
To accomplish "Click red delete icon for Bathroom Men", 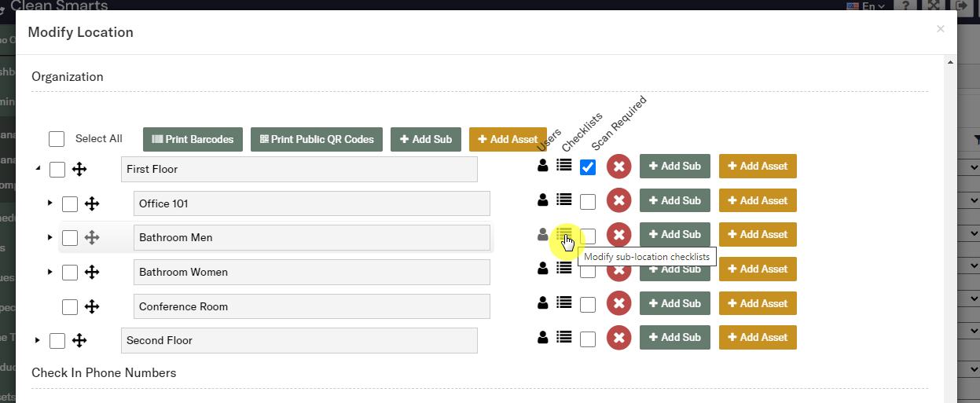I will click(x=618, y=234).
